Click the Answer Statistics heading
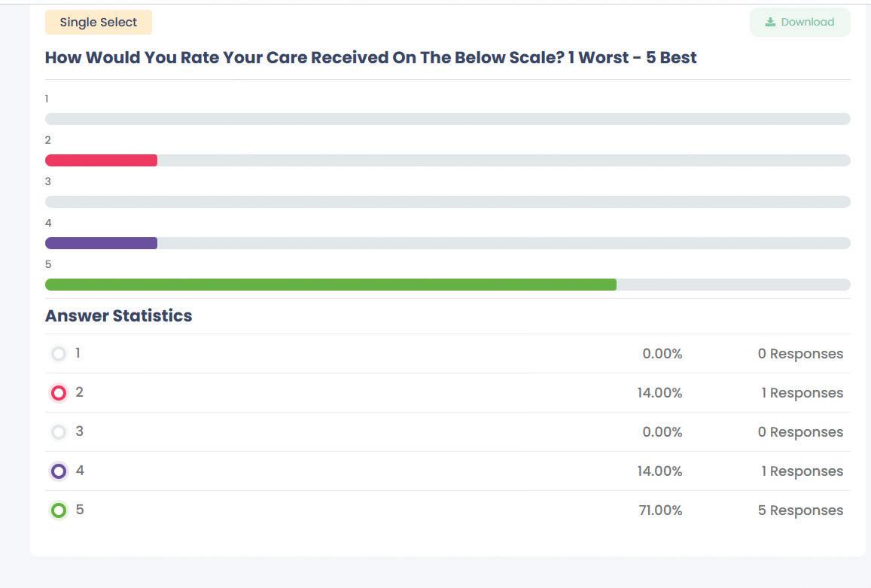Viewport: 871px width, 588px height. (x=118, y=316)
